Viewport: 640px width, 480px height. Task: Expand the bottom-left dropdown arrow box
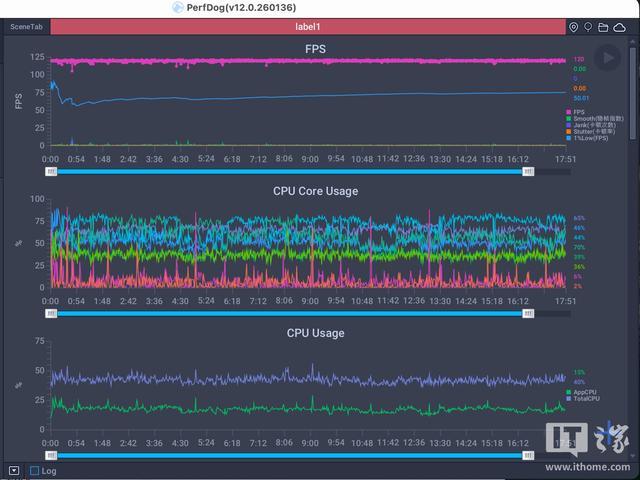(x=14, y=471)
